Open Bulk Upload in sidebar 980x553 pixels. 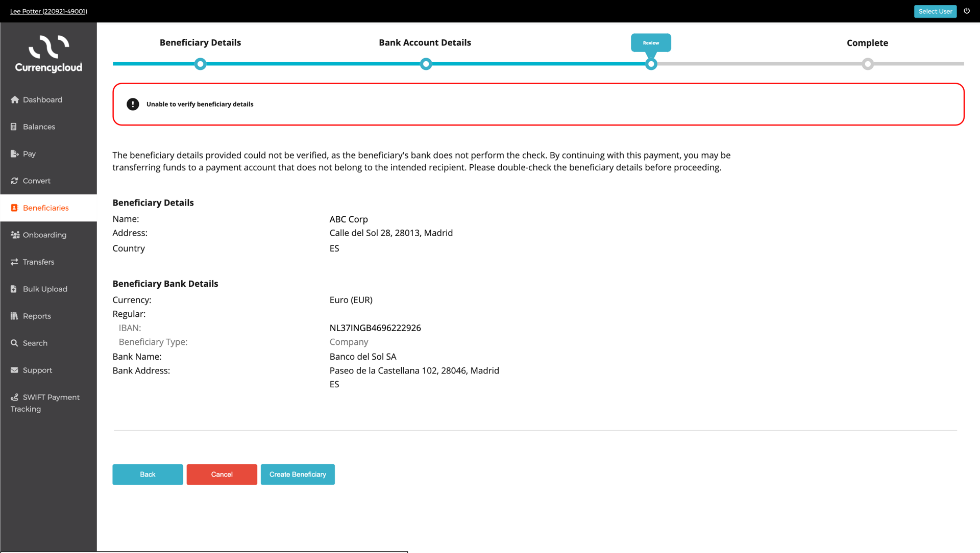45,289
